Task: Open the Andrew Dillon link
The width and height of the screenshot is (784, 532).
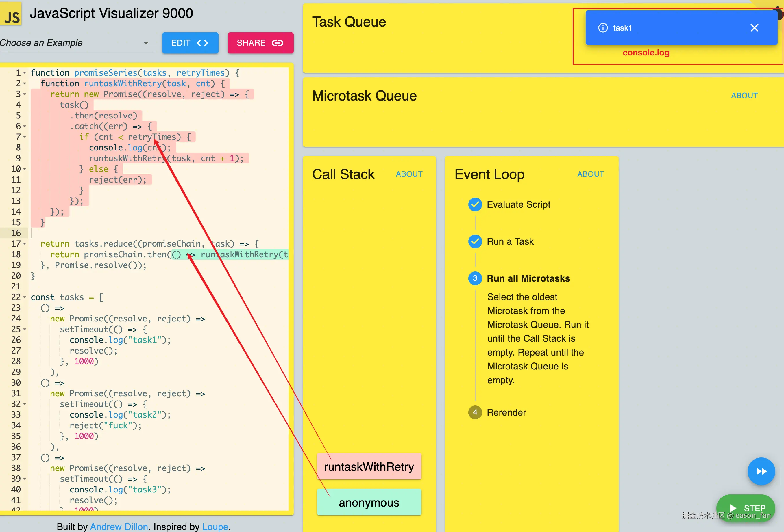Action: point(119,527)
